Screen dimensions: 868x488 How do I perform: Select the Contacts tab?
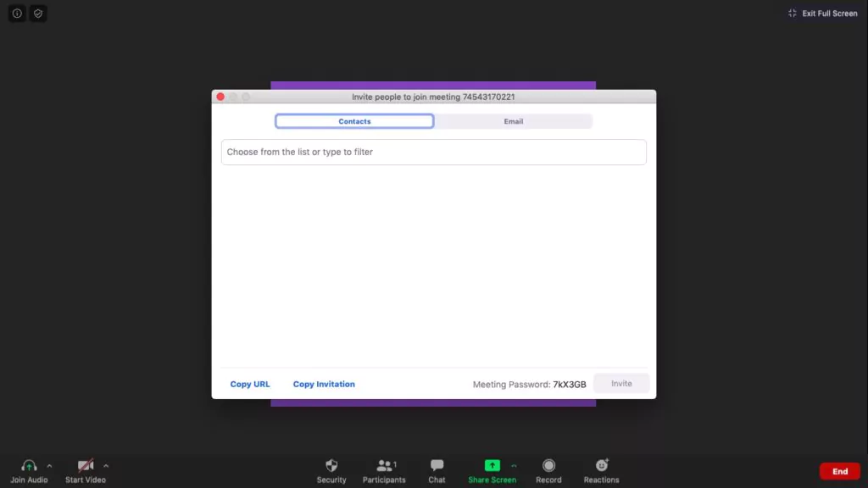point(353,121)
